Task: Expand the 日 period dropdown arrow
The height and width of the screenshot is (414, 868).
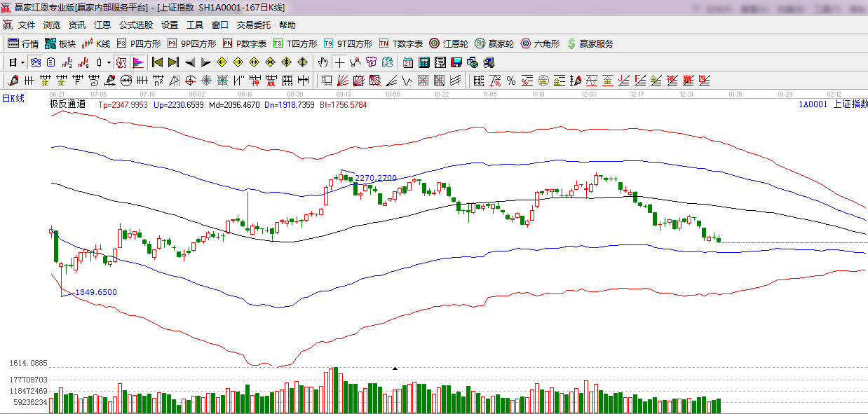Action: (22, 62)
